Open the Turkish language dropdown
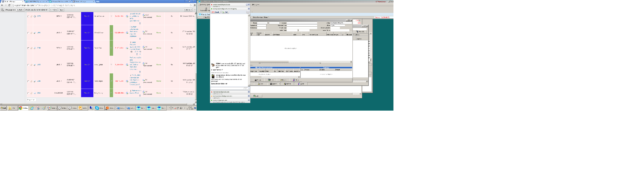The image size is (644, 181). coord(20,10)
